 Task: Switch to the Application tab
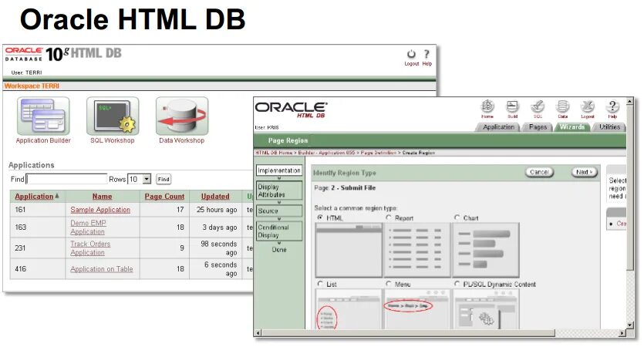[498, 127]
